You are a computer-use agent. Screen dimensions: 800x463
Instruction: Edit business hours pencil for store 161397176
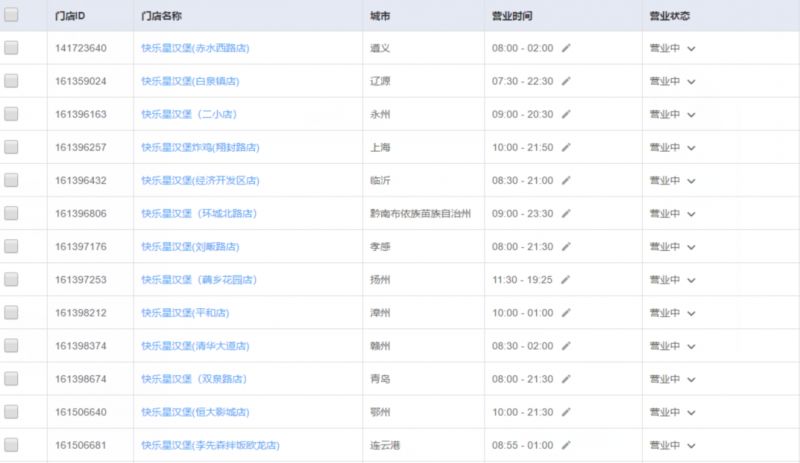[x=566, y=247]
